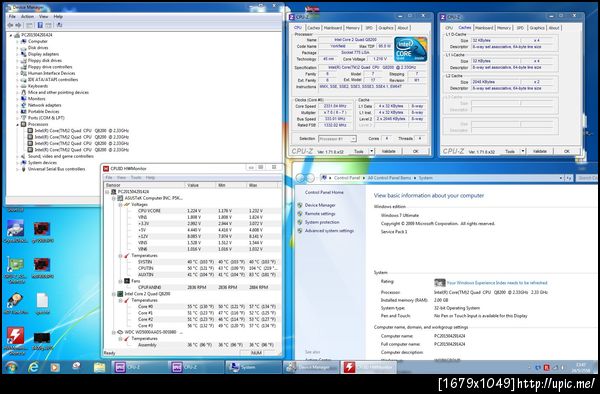
Task: Open the Remote settings link
Action: pyautogui.click(x=320, y=214)
